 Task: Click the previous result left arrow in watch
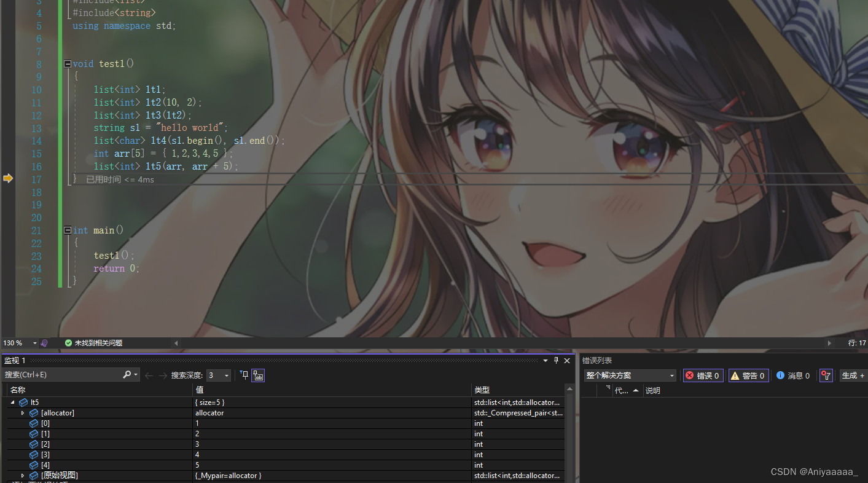click(x=149, y=375)
